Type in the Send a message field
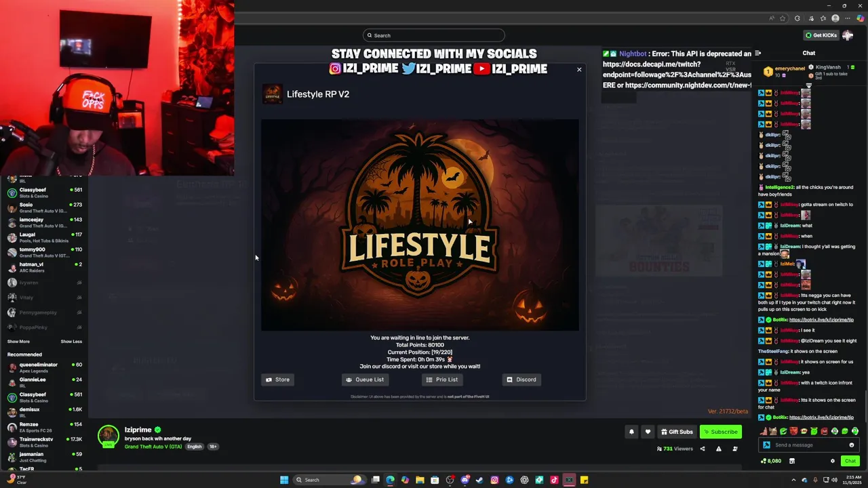Image resolution: width=868 pixels, height=488 pixels. tap(809, 445)
